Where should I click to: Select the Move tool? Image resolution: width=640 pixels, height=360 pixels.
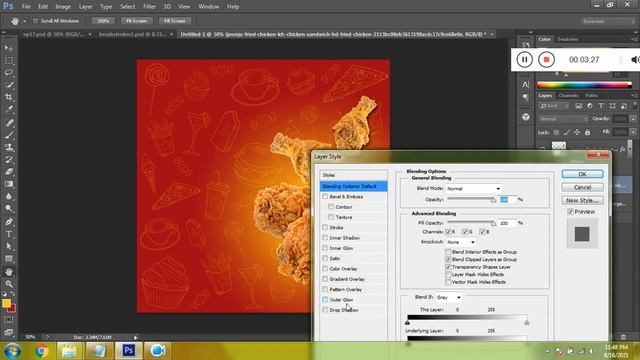click(x=9, y=48)
